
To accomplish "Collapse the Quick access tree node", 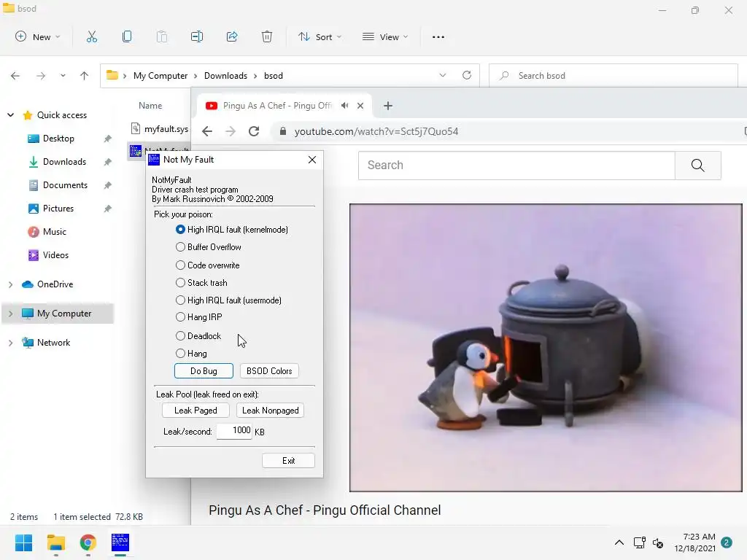I will (x=10, y=115).
